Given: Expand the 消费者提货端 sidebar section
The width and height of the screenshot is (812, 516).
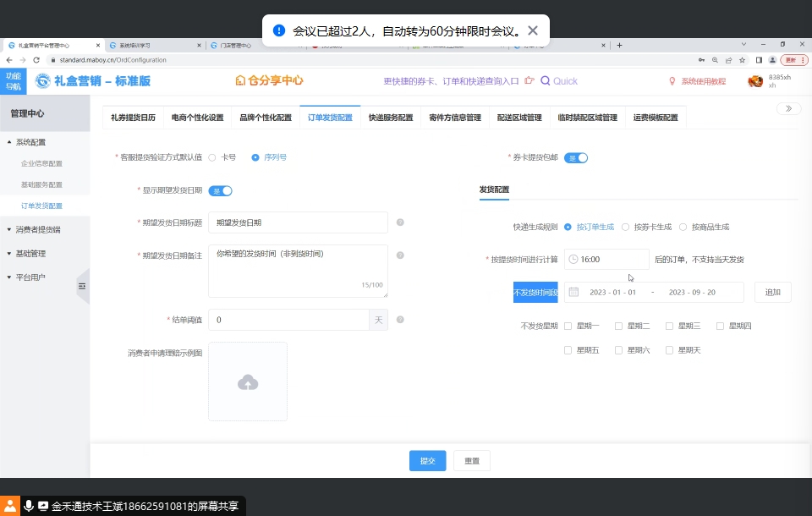Looking at the screenshot, I should pos(38,229).
